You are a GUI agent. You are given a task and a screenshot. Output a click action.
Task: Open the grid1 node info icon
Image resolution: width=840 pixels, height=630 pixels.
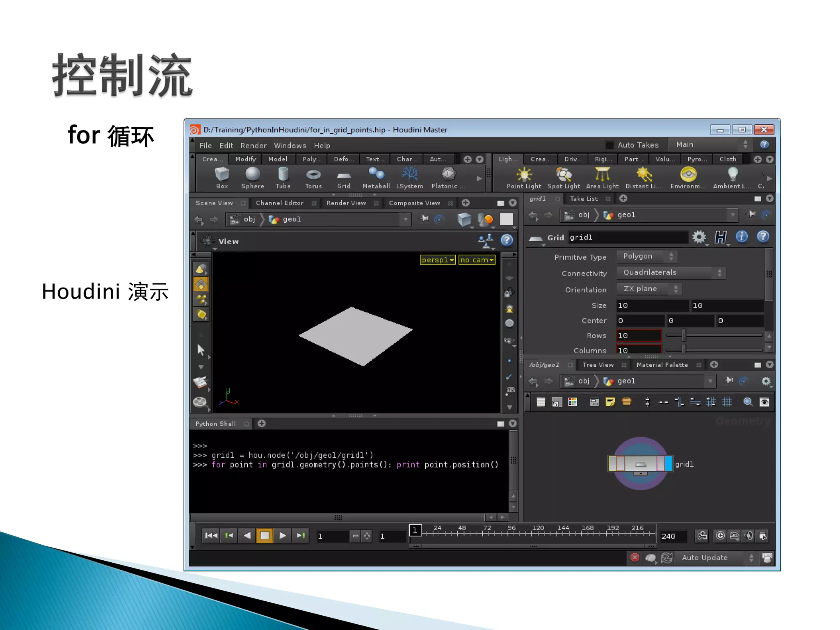[x=742, y=237]
